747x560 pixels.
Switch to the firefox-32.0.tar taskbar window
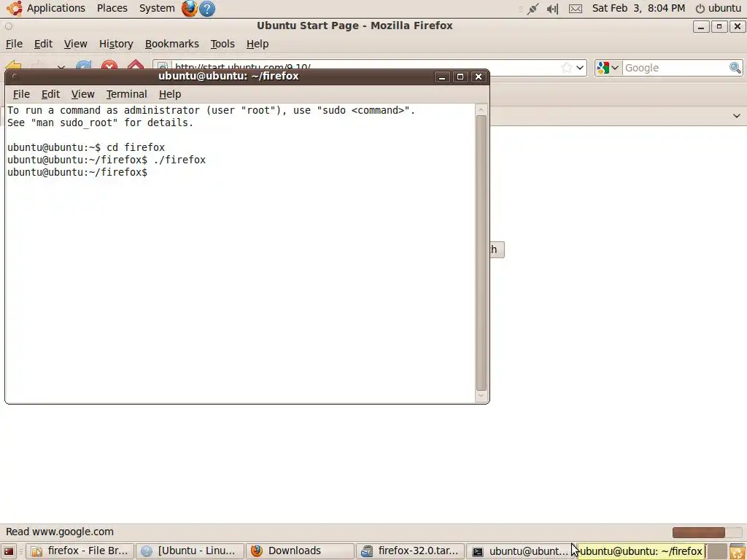click(410, 551)
